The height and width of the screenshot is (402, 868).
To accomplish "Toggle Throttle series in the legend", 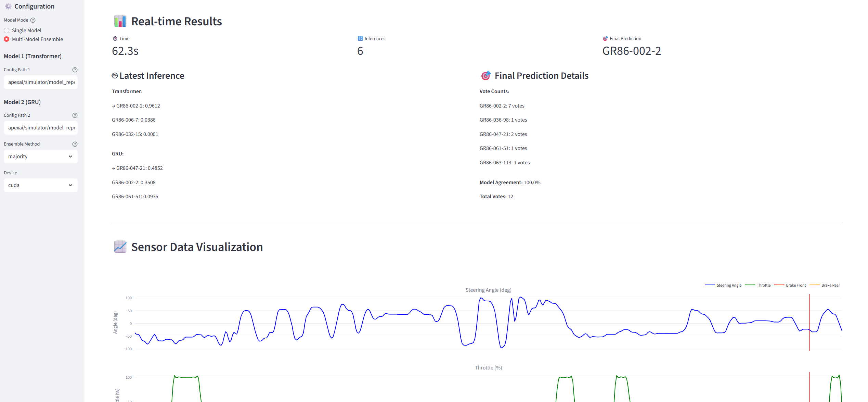I will pyautogui.click(x=763, y=285).
